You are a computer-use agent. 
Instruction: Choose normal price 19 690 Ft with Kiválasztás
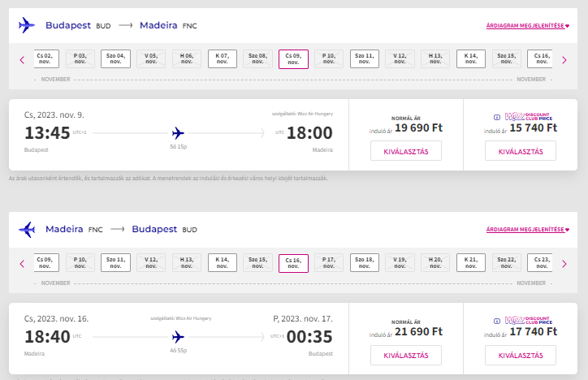click(406, 151)
